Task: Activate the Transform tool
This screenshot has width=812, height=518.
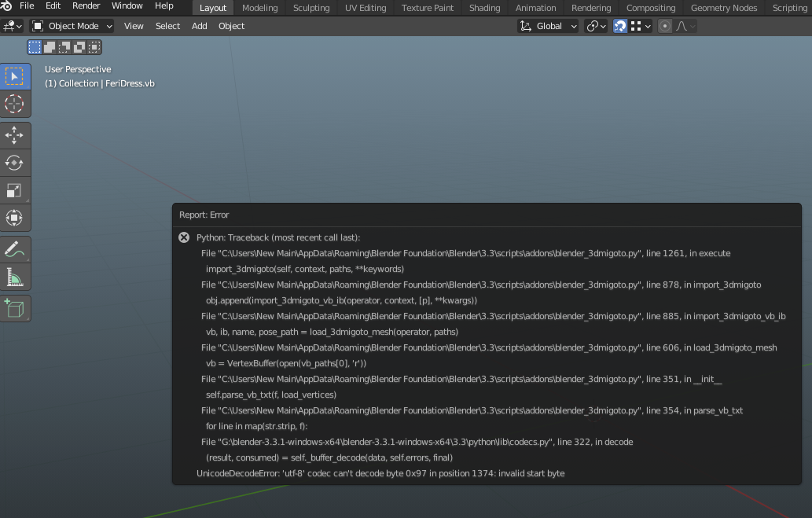Action: [15, 218]
